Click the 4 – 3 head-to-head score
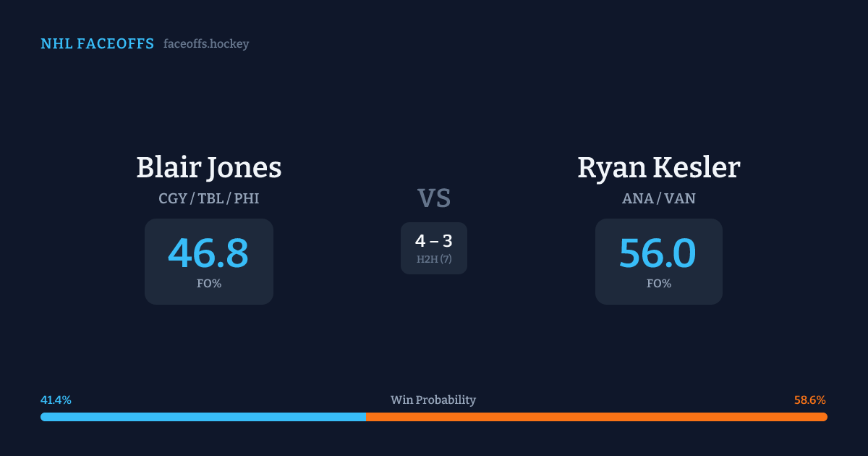Image resolution: width=868 pixels, height=456 pixels. [434, 242]
